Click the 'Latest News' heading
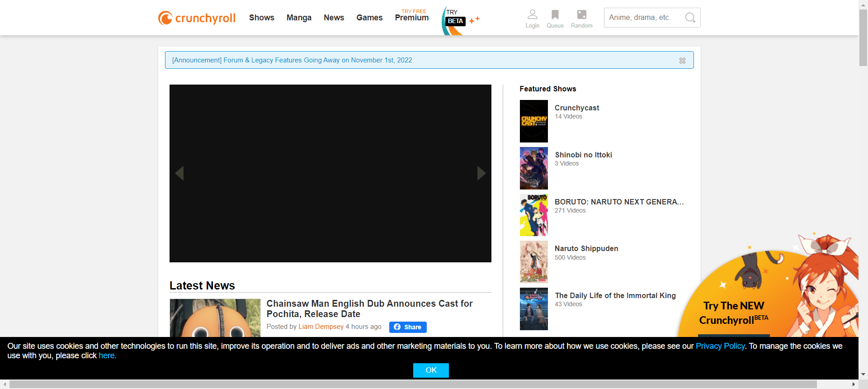The image size is (868, 389). 202,285
